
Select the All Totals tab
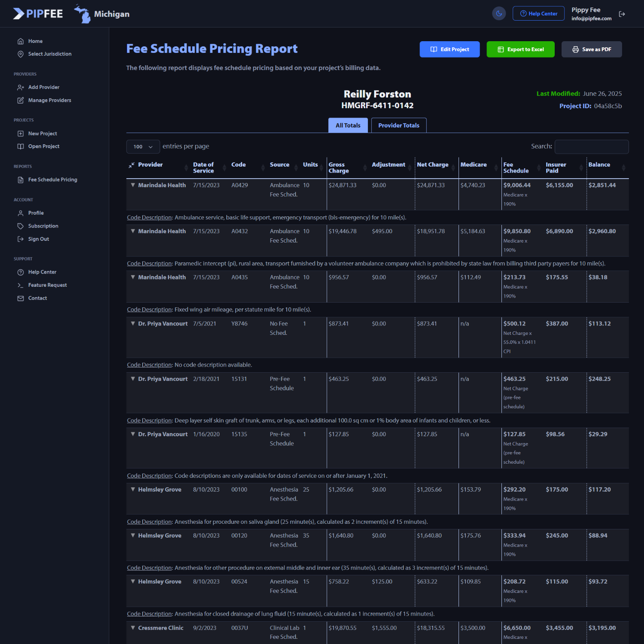348,125
